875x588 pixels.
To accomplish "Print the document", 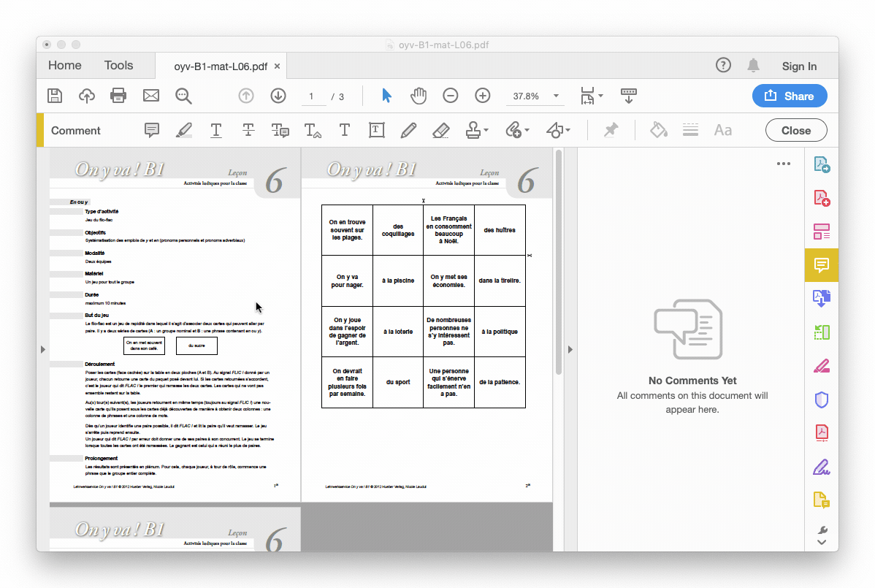I will [118, 96].
